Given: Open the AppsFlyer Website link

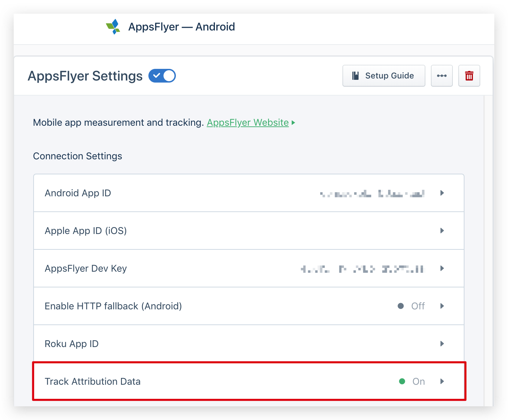Looking at the screenshot, I should pyautogui.click(x=248, y=123).
